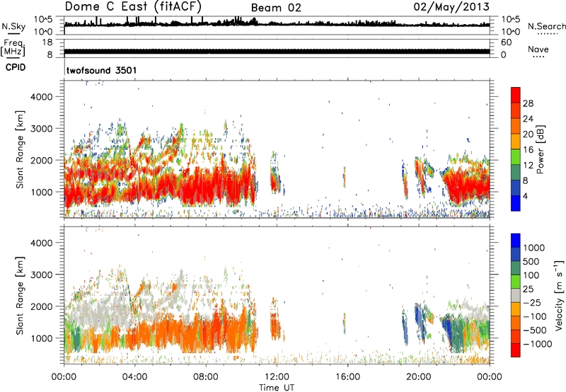This screenshot has width=566, height=392.
Task: Click the '4000' tick of power panel
Action: (42, 97)
